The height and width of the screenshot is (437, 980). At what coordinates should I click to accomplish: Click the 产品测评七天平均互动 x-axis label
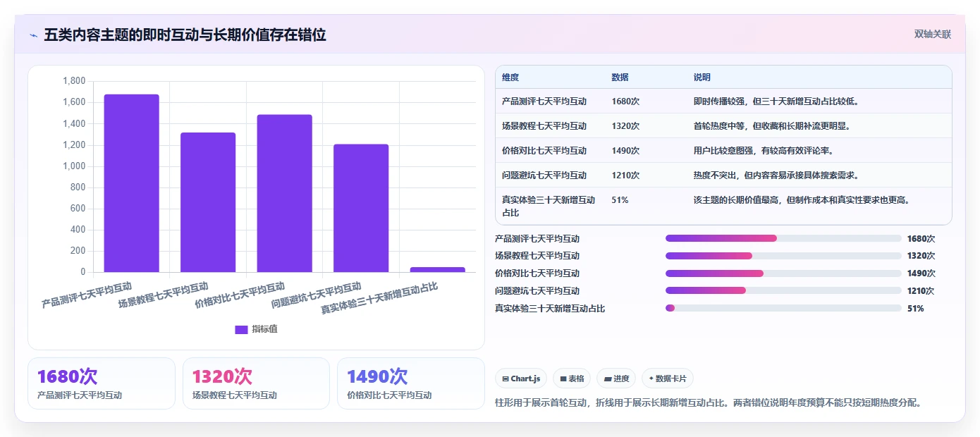tap(87, 296)
